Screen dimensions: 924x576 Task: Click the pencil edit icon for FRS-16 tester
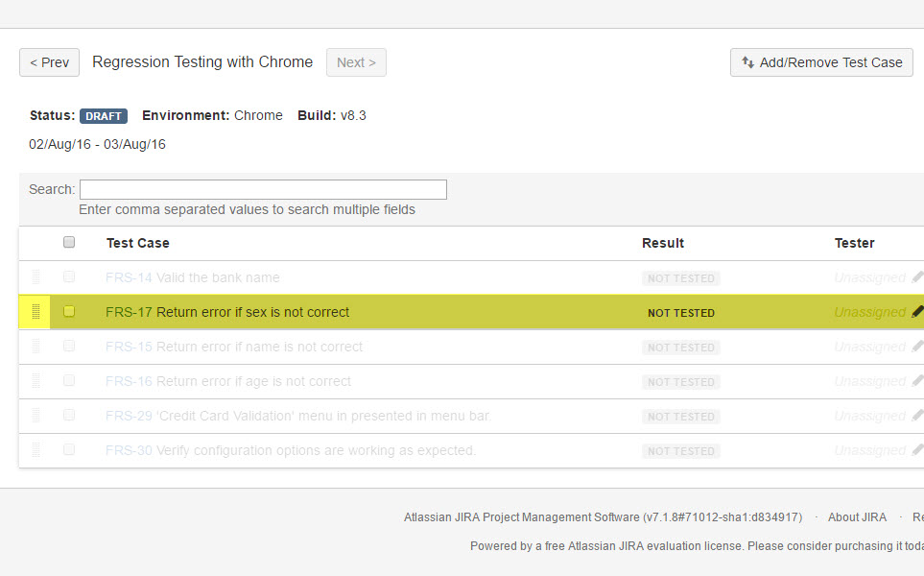coord(917,381)
